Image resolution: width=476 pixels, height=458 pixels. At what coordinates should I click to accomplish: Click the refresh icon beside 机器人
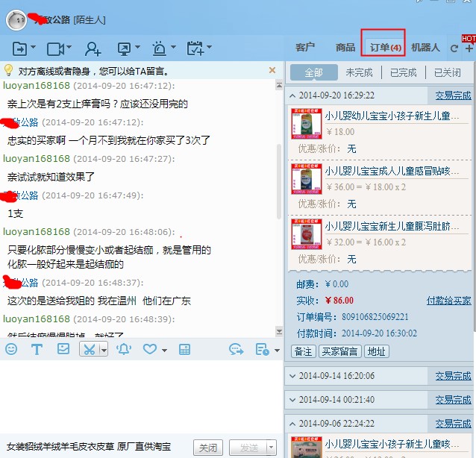coord(454,48)
